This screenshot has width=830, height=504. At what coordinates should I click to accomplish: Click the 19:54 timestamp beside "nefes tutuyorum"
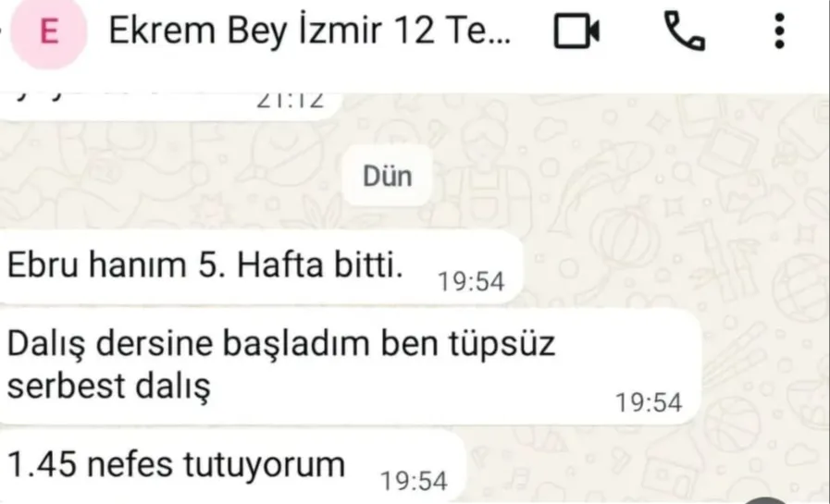[414, 481]
